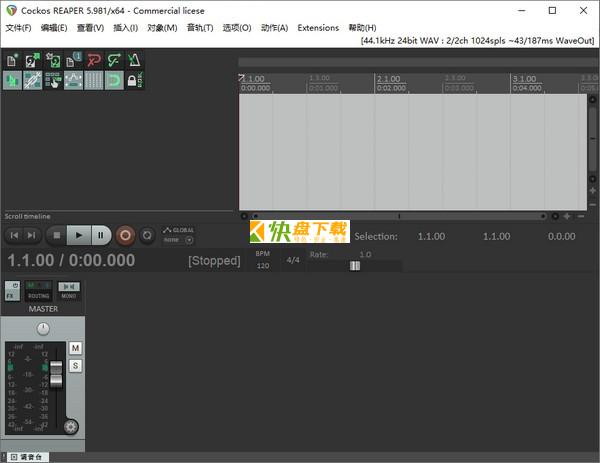
Task: Click timeline ruler marker 1.1.00
Action: [x=253, y=79]
